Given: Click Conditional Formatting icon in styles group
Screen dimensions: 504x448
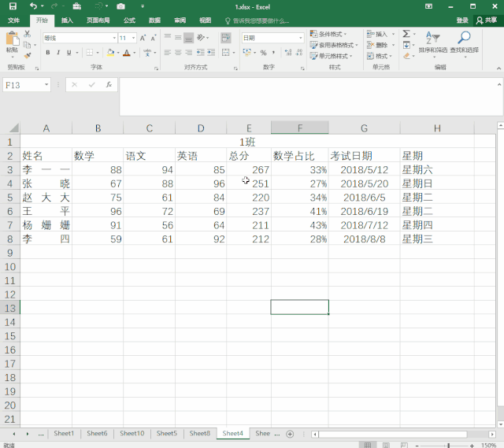Looking at the screenshot, I should [x=313, y=34].
